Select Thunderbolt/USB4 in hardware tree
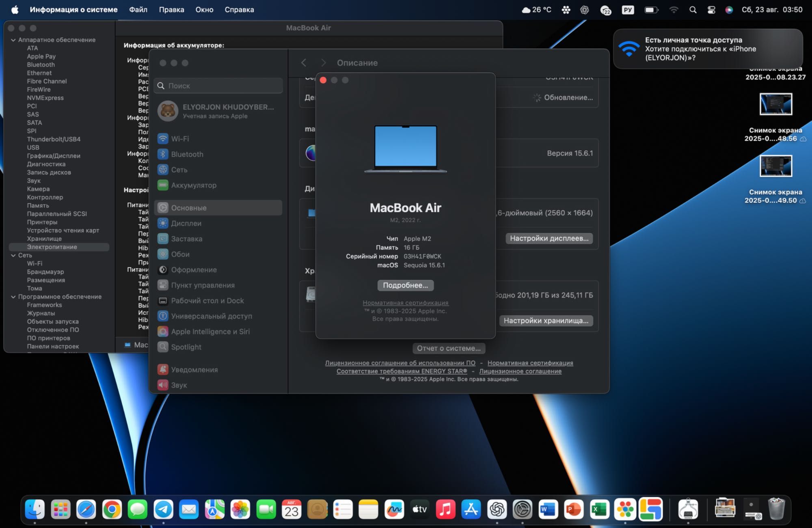 (54, 139)
